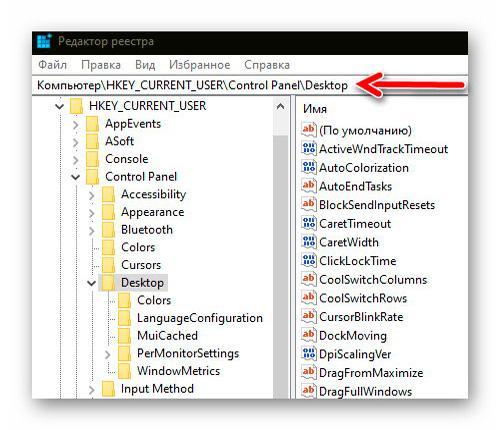Collapse the HKEY_CURRENT_USER branch
Screen dimensions: 500x430
click(59, 106)
